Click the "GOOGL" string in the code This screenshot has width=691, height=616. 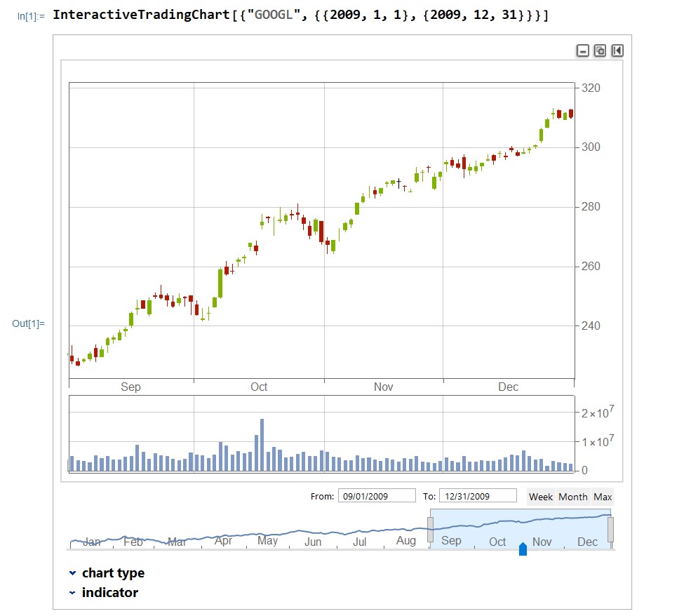click(274, 15)
